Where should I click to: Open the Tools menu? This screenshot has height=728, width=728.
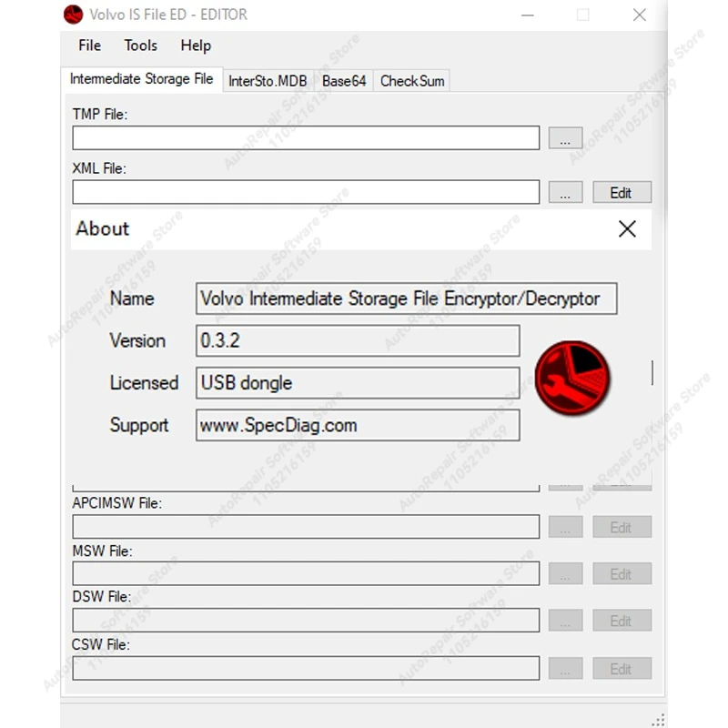140,45
